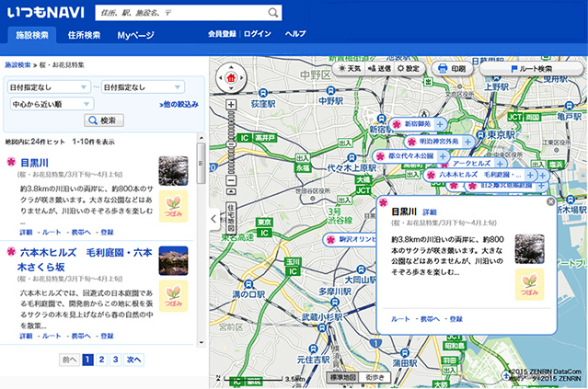588x389 pixels.
Task: Open the 中心から近い順 sort dropdown
Action: [x=52, y=104]
